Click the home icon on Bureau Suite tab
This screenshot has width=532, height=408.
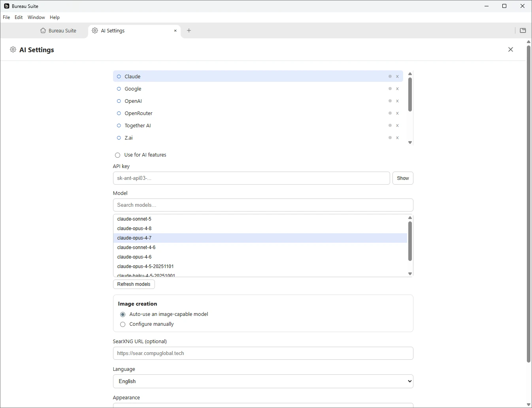tap(43, 30)
